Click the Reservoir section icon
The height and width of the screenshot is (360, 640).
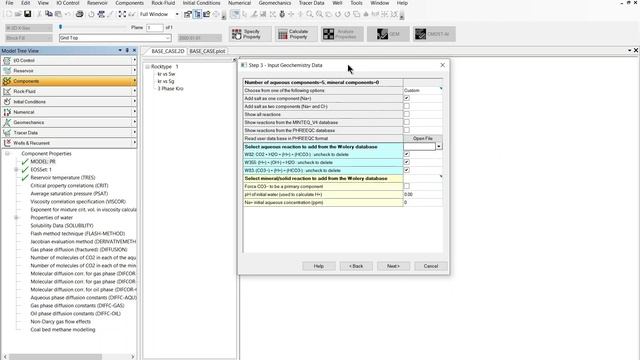pyautogui.click(x=7, y=71)
